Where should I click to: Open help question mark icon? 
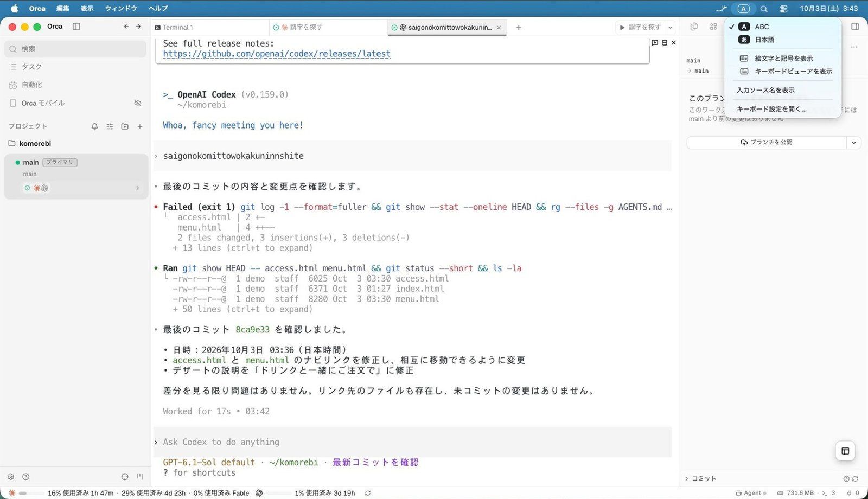click(25, 477)
